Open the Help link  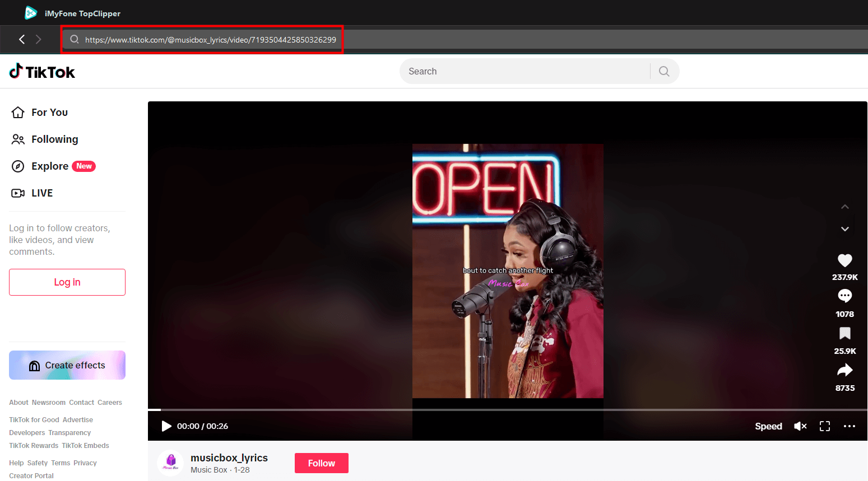pos(16,463)
